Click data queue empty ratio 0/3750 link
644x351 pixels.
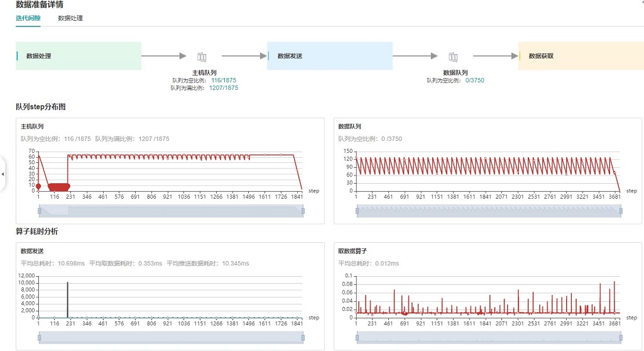[x=475, y=81]
